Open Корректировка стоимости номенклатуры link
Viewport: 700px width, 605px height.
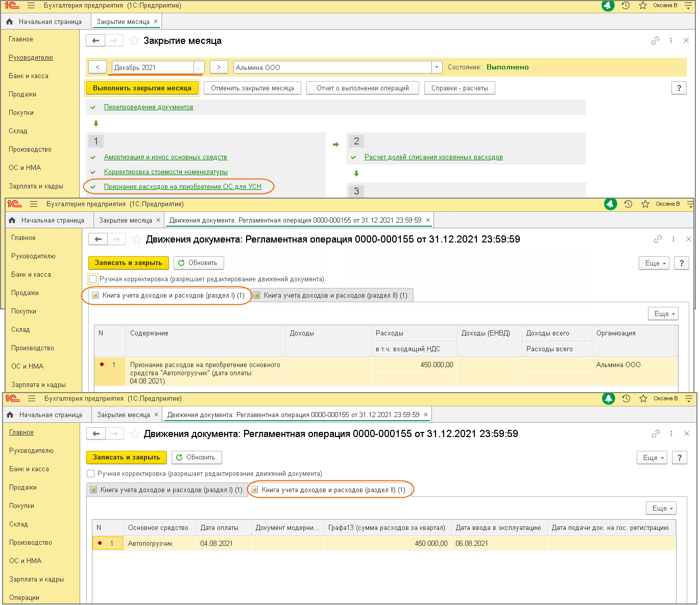(x=166, y=172)
